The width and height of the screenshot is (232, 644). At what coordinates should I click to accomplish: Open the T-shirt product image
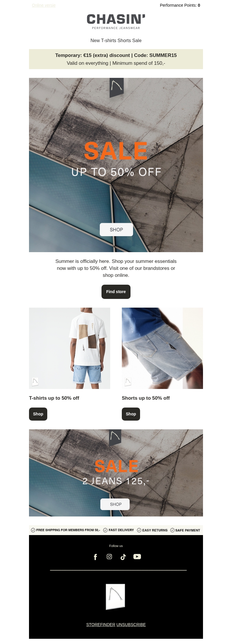coord(70,348)
